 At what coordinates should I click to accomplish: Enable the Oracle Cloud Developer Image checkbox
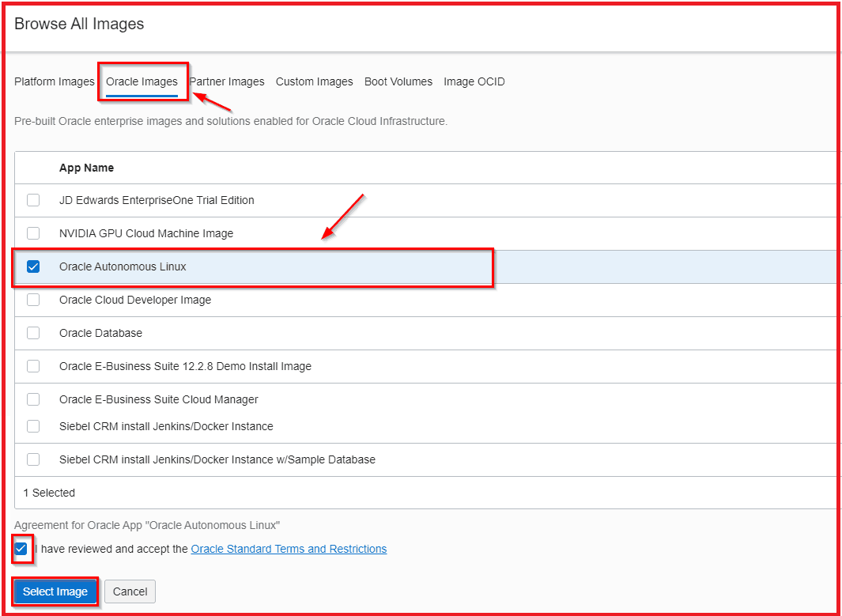(33, 300)
